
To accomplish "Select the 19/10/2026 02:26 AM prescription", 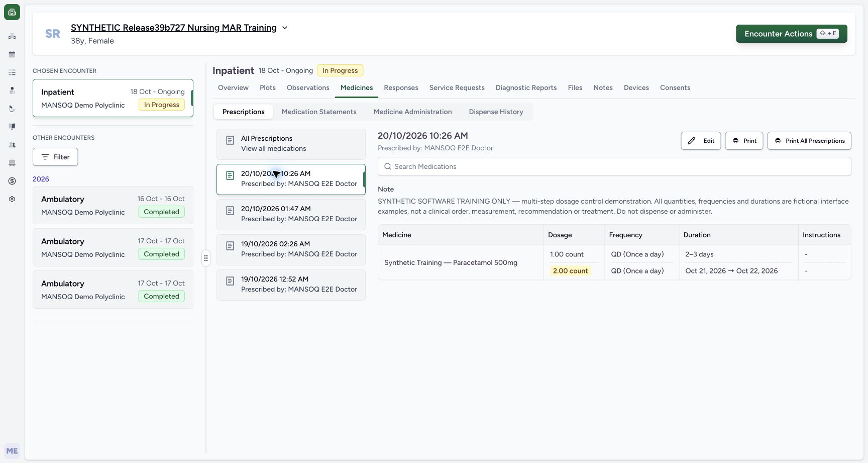I will (291, 249).
